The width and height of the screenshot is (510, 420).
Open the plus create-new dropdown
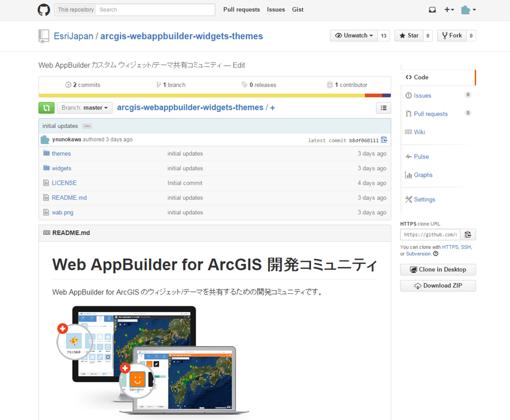click(449, 10)
